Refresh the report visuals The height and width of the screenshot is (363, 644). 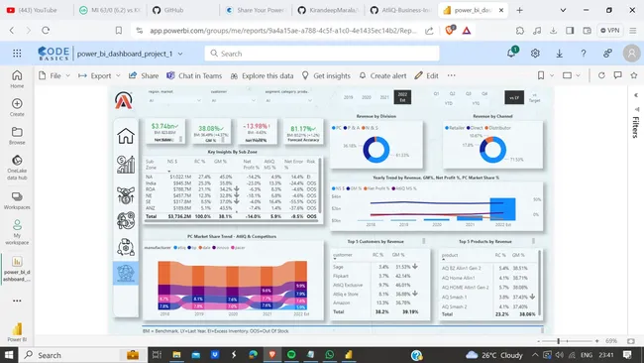601,75
